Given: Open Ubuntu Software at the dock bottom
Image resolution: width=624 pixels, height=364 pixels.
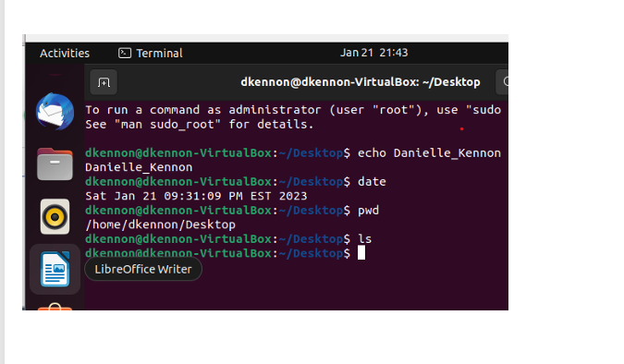Looking at the screenshot, I should click(x=55, y=307).
